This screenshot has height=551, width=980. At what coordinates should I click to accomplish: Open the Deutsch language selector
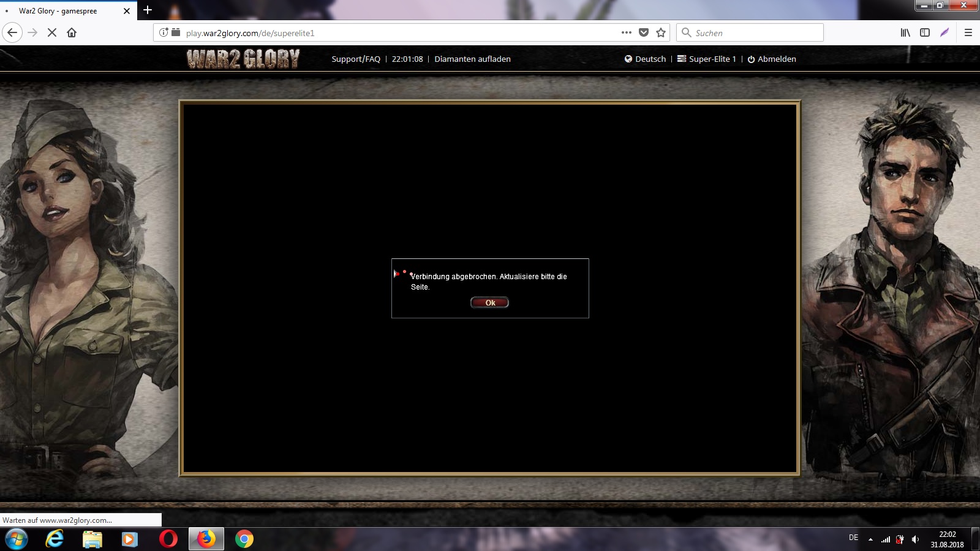point(645,59)
